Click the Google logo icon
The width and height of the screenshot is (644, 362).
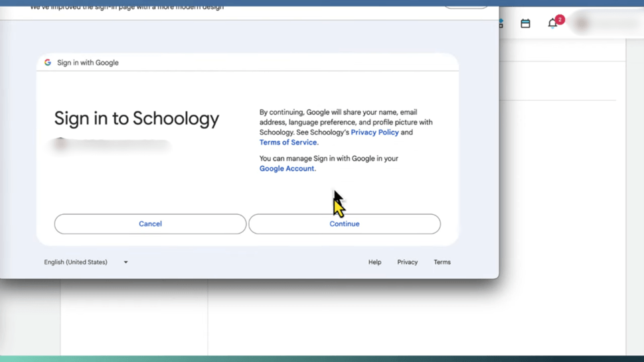click(x=48, y=62)
